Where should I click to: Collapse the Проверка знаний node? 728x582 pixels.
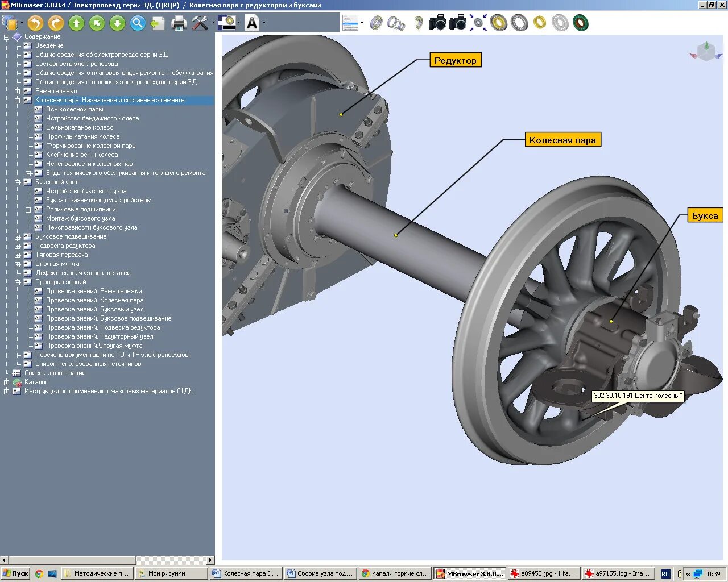pyautogui.click(x=18, y=282)
